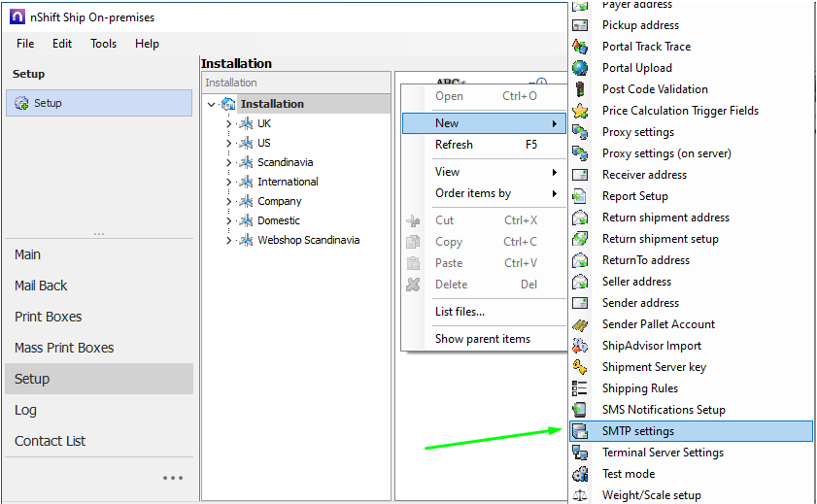Image resolution: width=817 pixels, height=504 pixels.
Task: Open the Tools menu
Action: pos(103,44)
